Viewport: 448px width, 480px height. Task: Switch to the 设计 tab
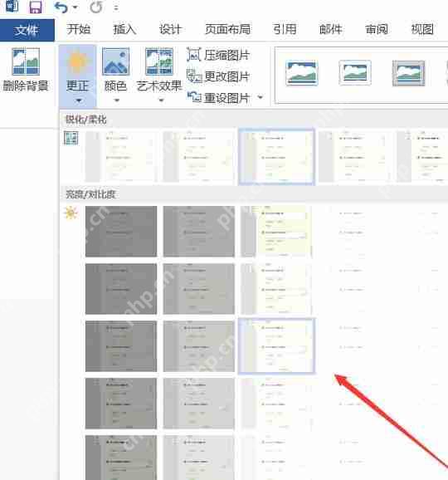point(170,29)
